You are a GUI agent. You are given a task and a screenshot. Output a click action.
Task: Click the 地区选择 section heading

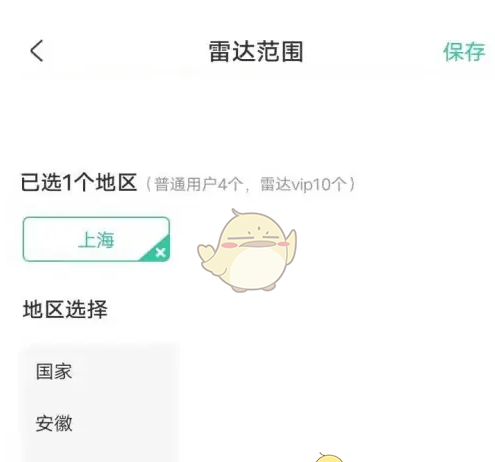(x=65, y=309)
